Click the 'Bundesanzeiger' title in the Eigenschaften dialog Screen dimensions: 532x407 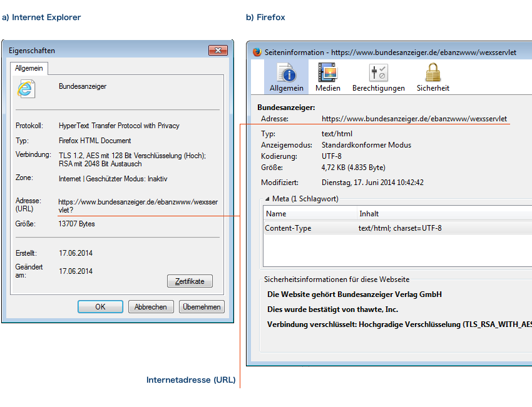coord(83,86)
